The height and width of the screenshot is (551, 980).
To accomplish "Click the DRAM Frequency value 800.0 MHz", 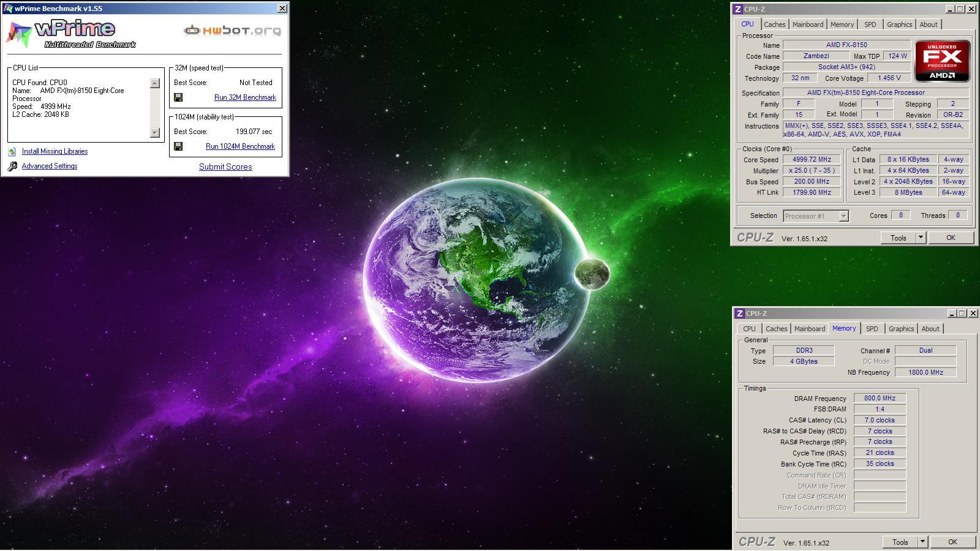I will (880, 399).
